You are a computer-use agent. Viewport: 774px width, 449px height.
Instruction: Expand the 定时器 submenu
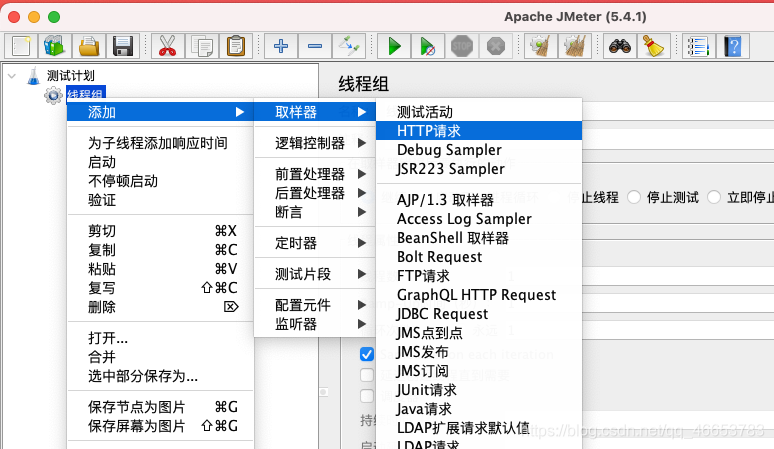click(315, 243)
